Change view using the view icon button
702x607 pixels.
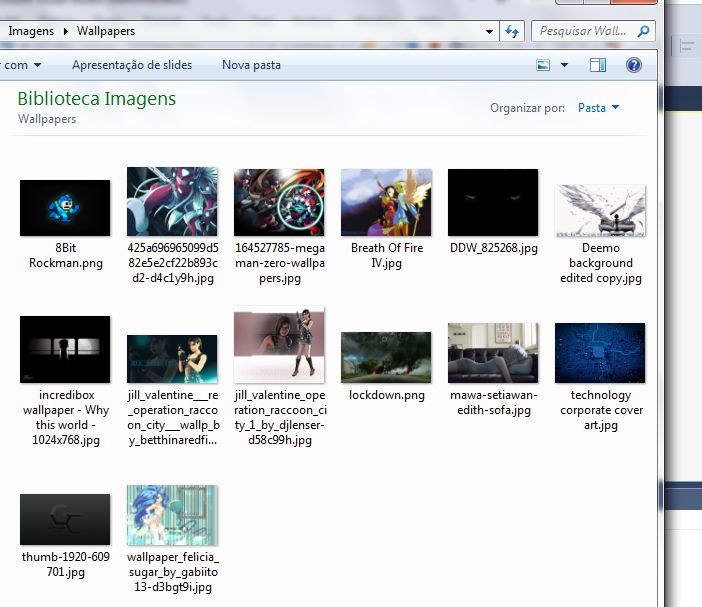point(543,65)
